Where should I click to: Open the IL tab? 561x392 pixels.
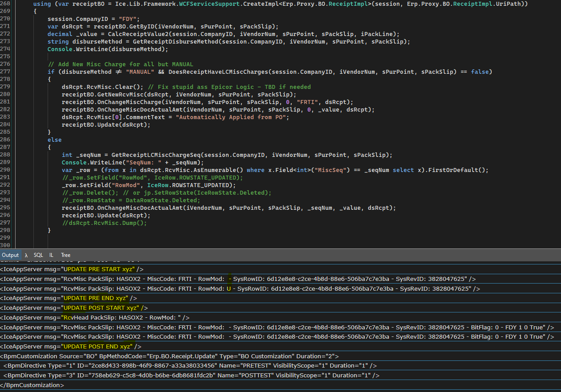coord(52,255)
